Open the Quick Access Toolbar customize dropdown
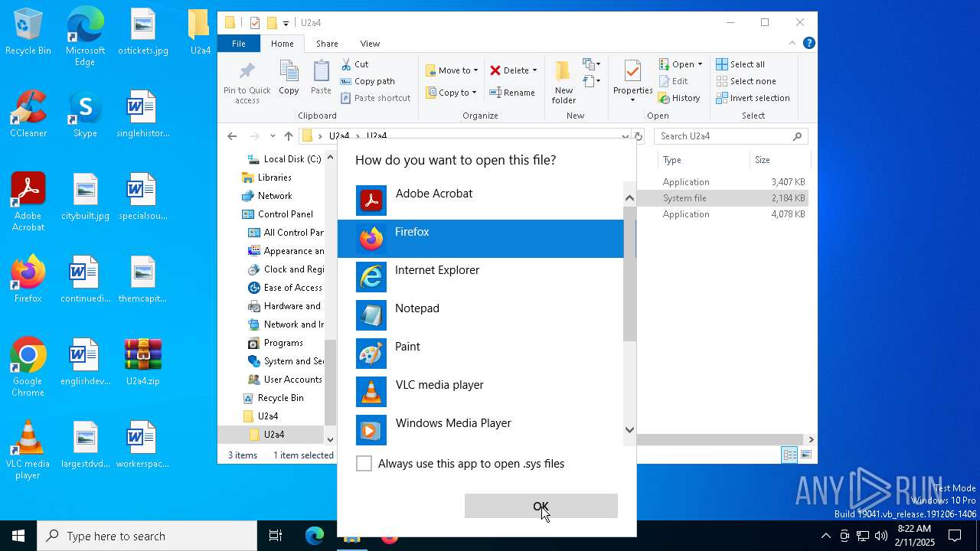Viewport: 980px width, 551px height. tap(286, 23)
